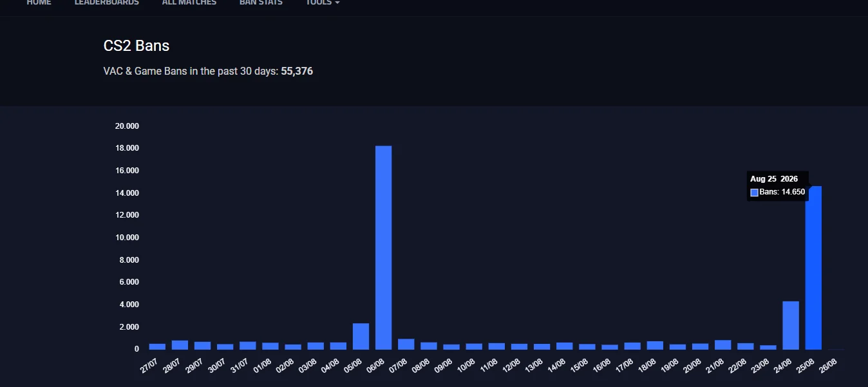Click the 'Bans: 14.650' tooltip value
The height and width of the screenshot is (387, 868).
tap(782, 192)
